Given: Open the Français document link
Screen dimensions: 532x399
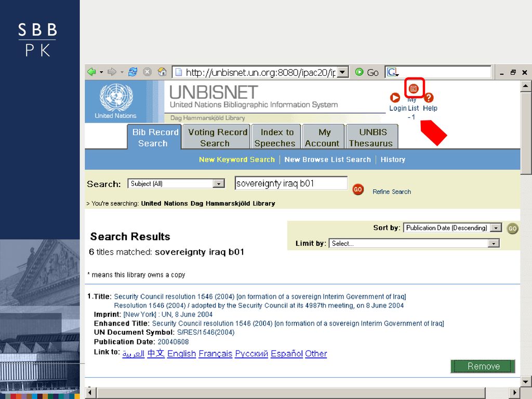Looking at the screenshot, I should pyautogui.click(x=216, y=353).
